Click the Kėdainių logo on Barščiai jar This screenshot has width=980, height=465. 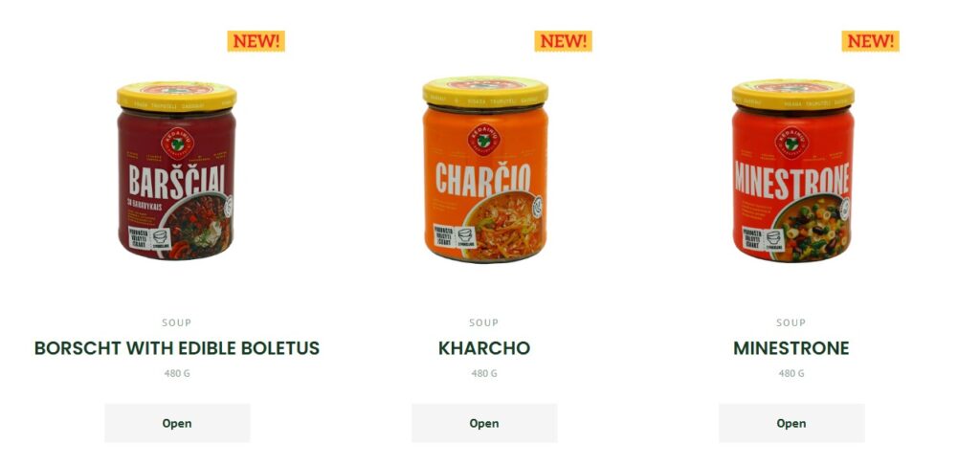177,144
